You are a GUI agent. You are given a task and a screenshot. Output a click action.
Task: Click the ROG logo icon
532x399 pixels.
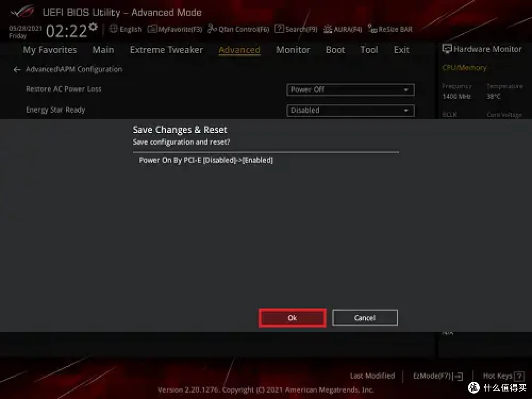pyautogui.click(x=23, y=11)
